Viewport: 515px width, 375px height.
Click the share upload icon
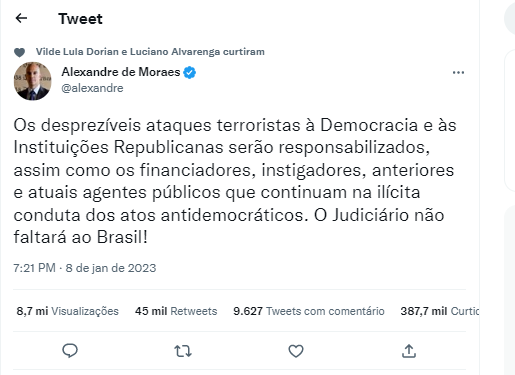pyautogui.click(x=409, y=351)
